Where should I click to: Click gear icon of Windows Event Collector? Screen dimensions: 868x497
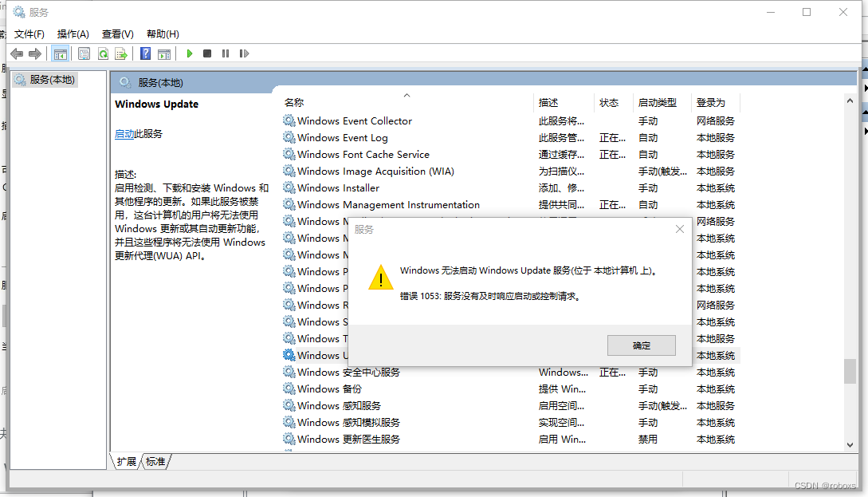pos(289,120)
